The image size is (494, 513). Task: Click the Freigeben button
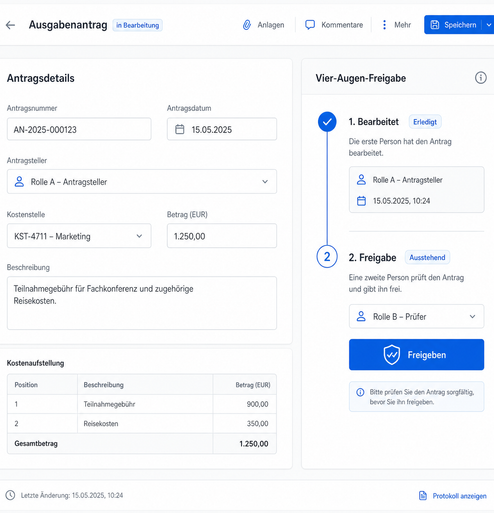tap(416, 355)
